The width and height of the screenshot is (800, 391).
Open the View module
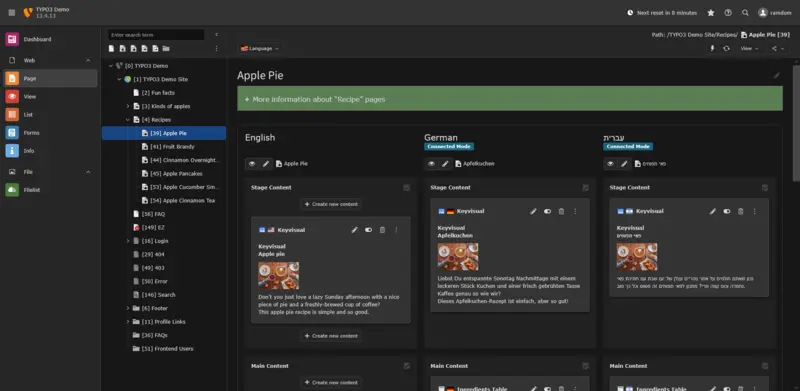50,96
